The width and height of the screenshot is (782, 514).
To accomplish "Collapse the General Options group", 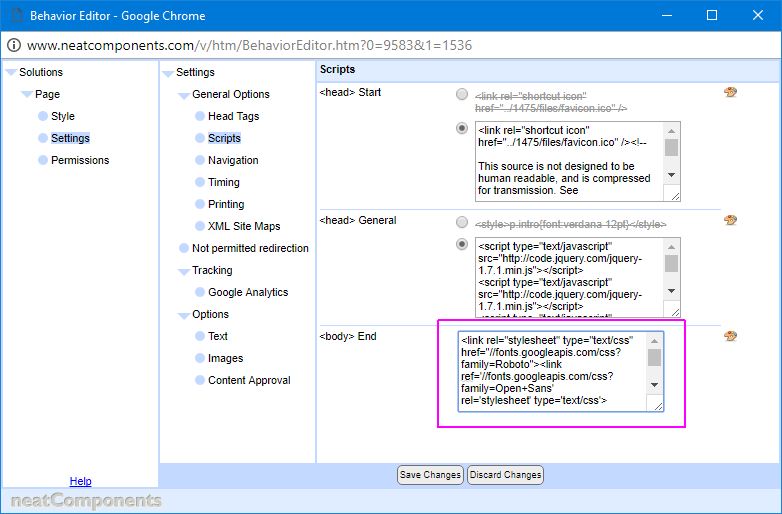I will coord(184,95).
